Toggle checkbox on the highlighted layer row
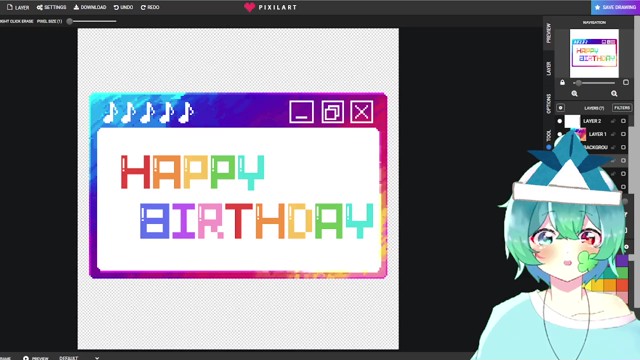 [623, 160]
